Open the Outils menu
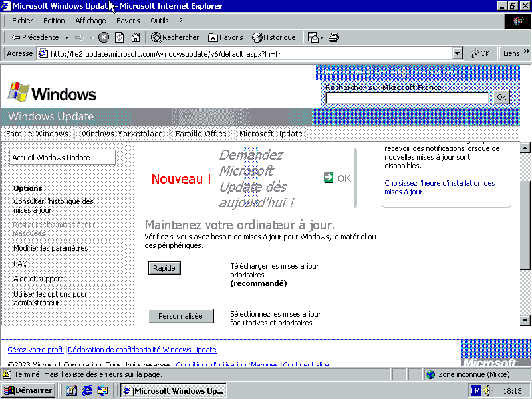 coord(160,21)
